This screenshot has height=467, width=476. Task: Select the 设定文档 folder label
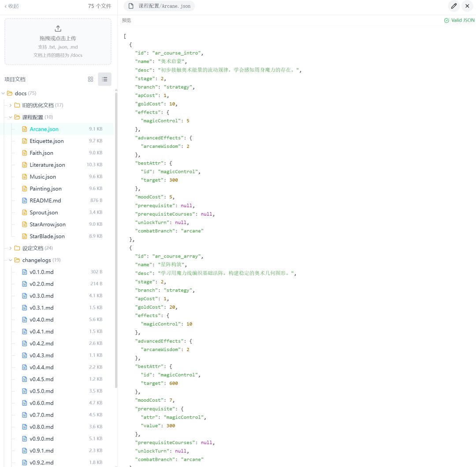click(x=33, y=248)
